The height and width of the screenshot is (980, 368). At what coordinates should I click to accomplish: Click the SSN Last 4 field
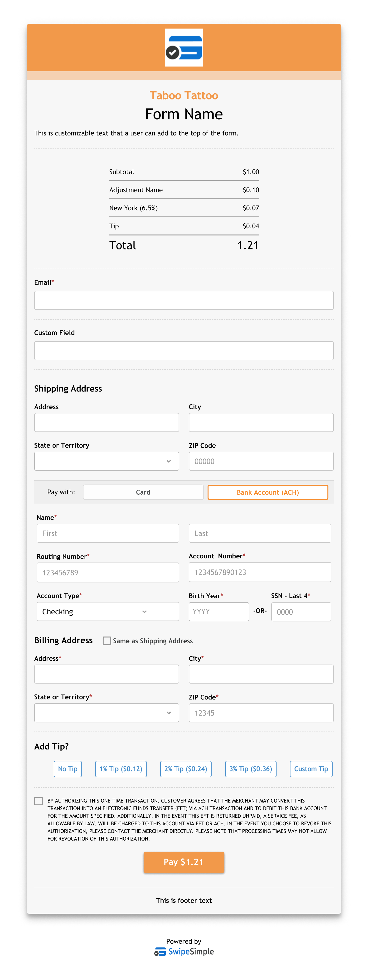tap(301, 612)
